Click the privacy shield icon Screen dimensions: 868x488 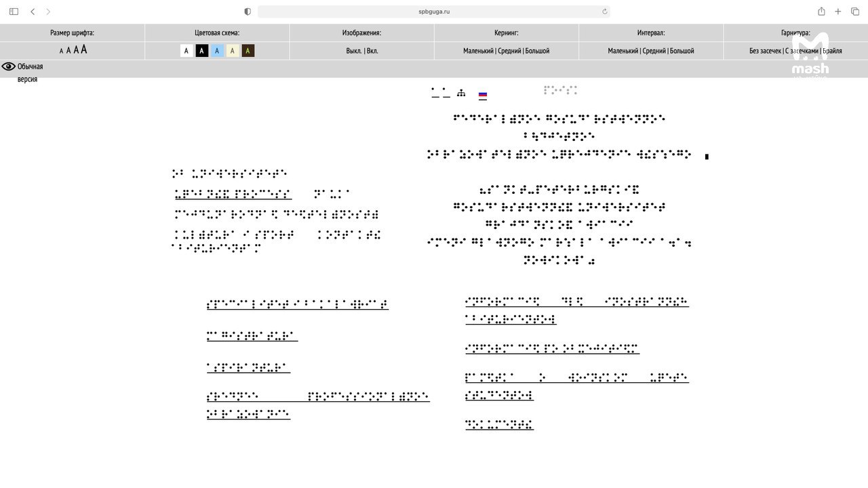coord(248,12)
